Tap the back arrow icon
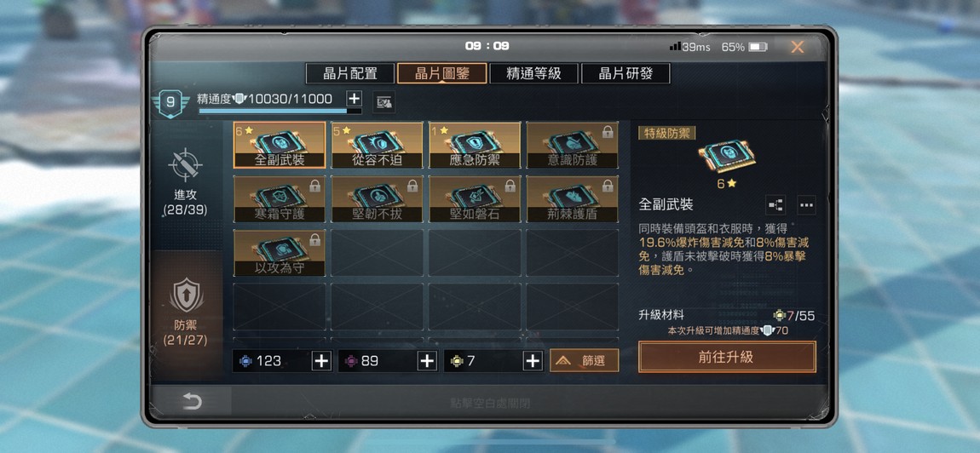The height and width of the screenshot is (453, 980). 192,401
